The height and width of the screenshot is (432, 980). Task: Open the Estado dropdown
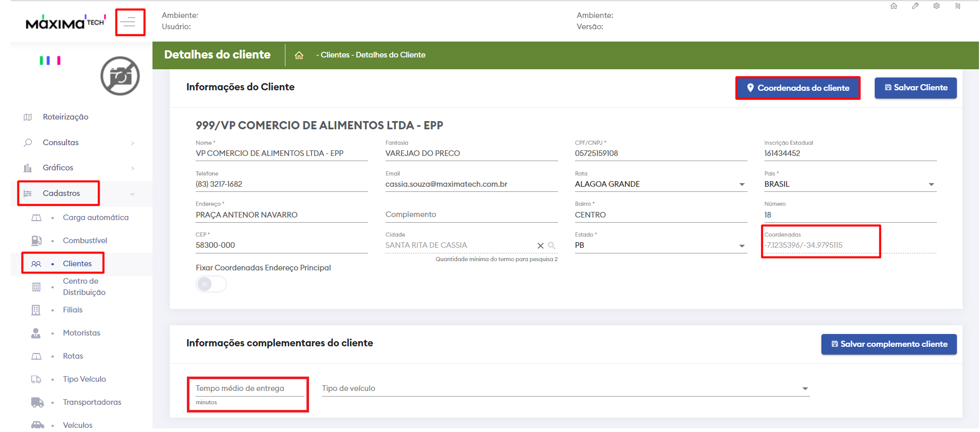coord(741,246)
